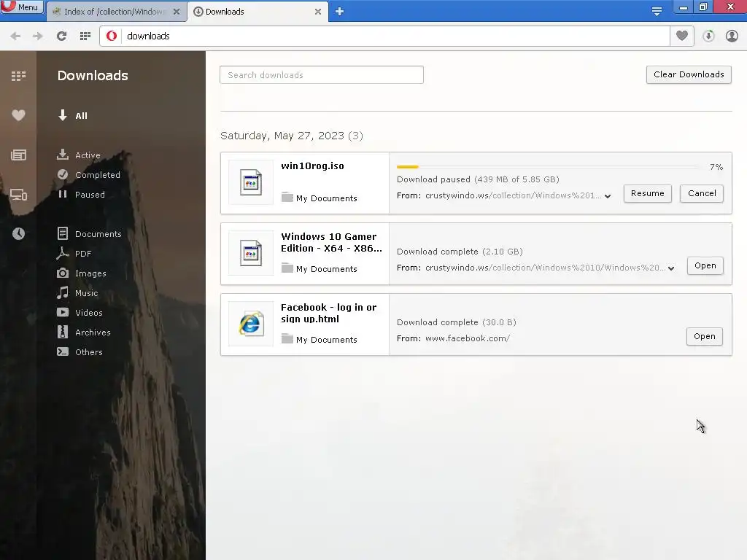This screenshot has width=747, height=560.
Task: Show All downloads
Action: (72, 115)
